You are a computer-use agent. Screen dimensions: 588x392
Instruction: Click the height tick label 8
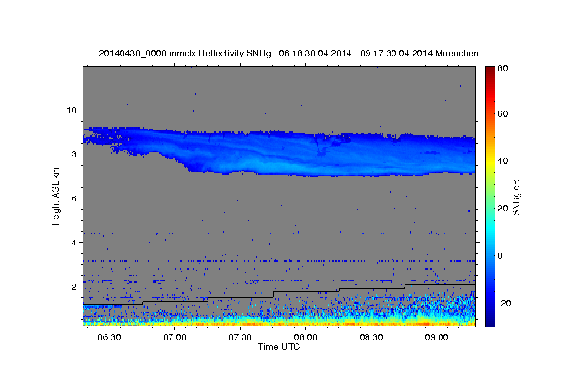(73, 154)
